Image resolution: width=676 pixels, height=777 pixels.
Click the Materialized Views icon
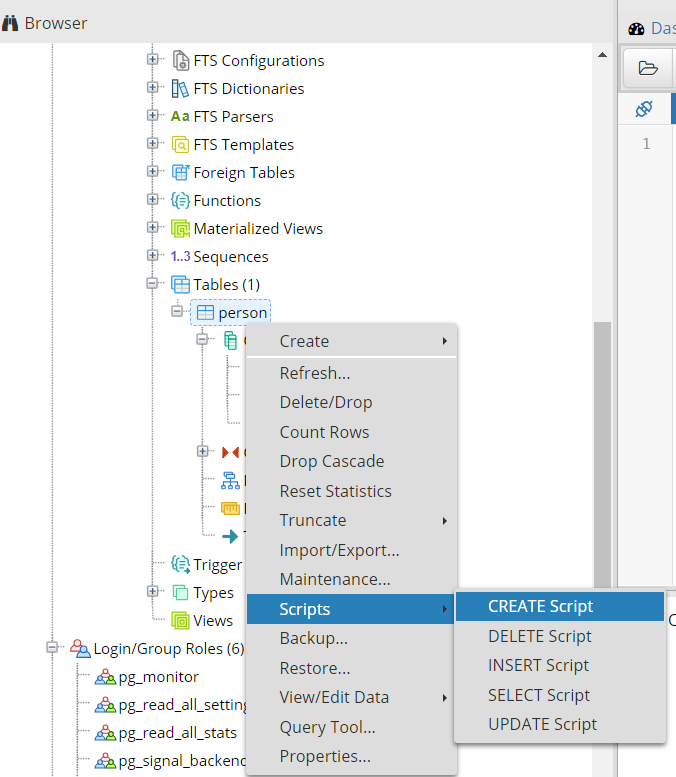pos(180,228)
